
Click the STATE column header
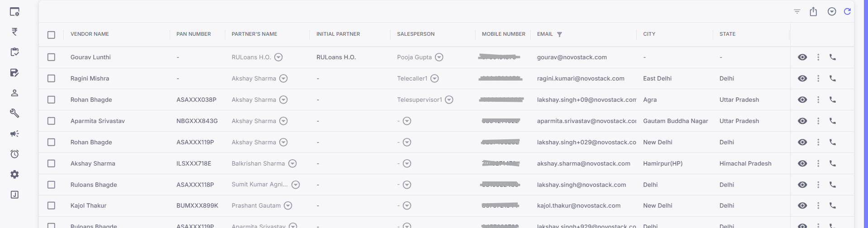pos(727,34)
